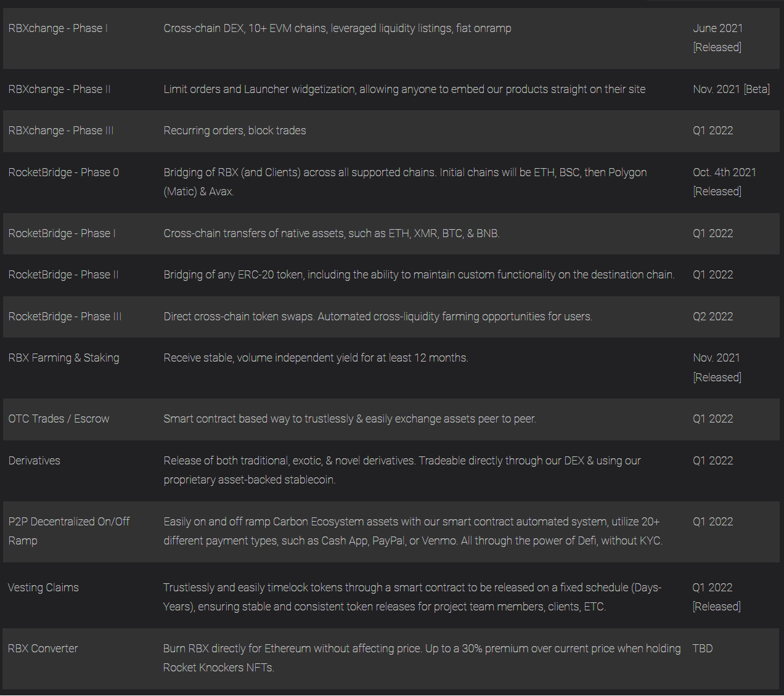
Task: Select P2P Decentralized On/Off Ramp title
Action: point(69,531)
